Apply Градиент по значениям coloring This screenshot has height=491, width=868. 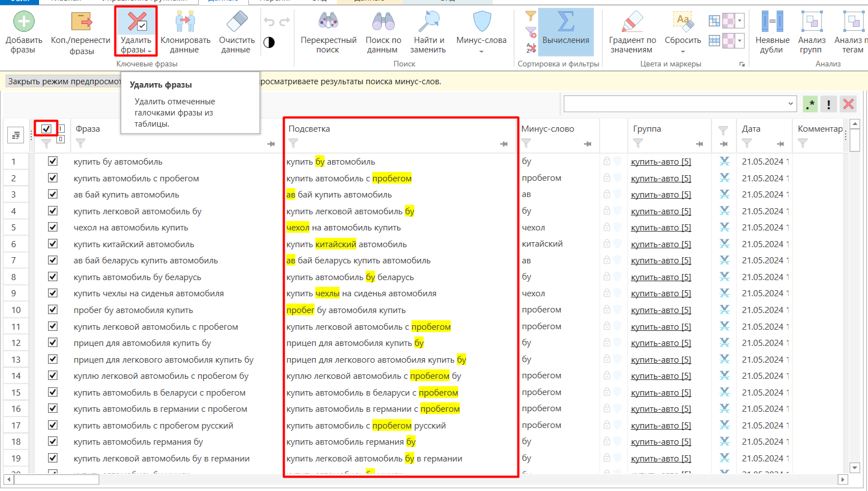point(632,32)
